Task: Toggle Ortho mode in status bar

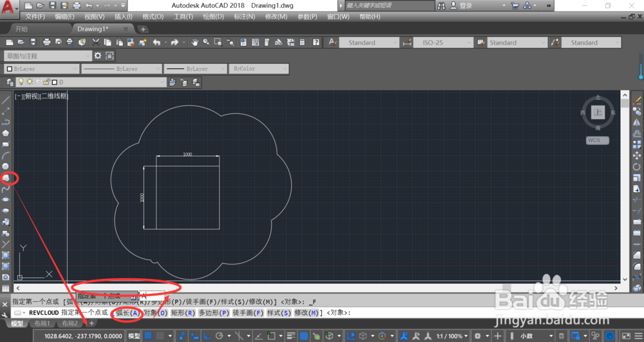Action: pos(207,336)
